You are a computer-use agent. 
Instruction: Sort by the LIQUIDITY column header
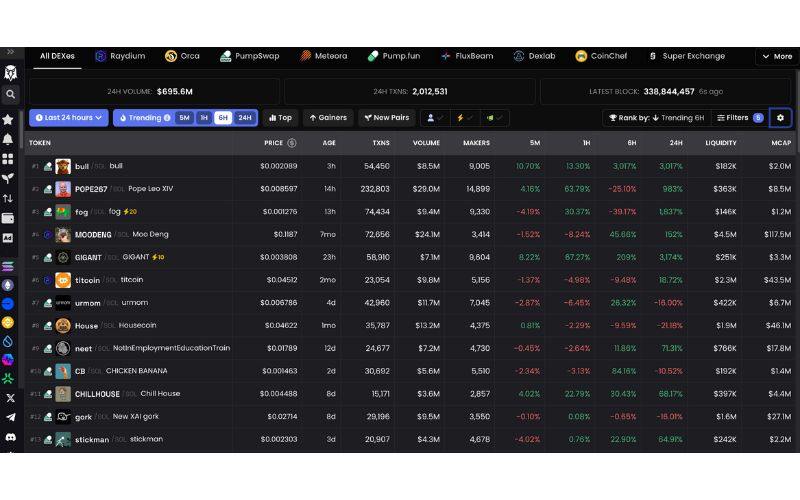tap(720, 143)
